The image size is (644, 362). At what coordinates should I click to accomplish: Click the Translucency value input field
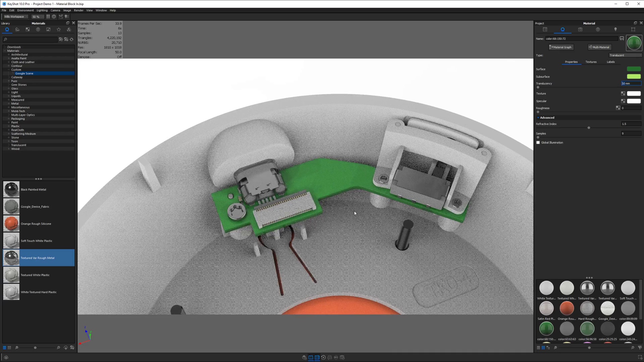point(631,83)
